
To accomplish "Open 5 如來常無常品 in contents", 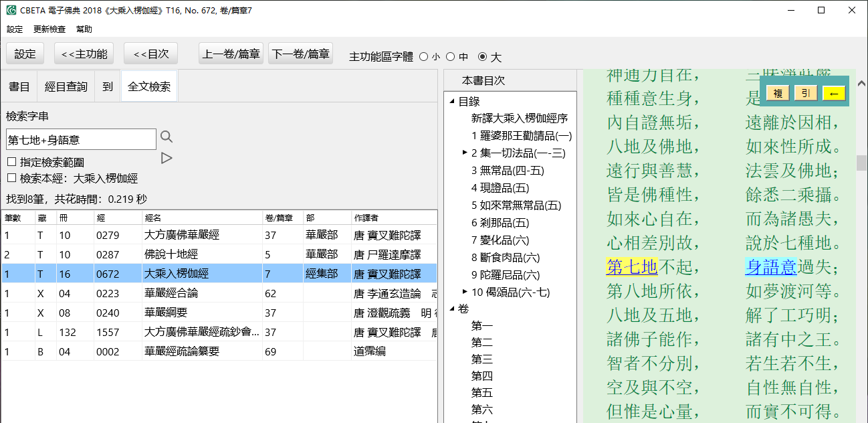I will click(x=516, y=205).
